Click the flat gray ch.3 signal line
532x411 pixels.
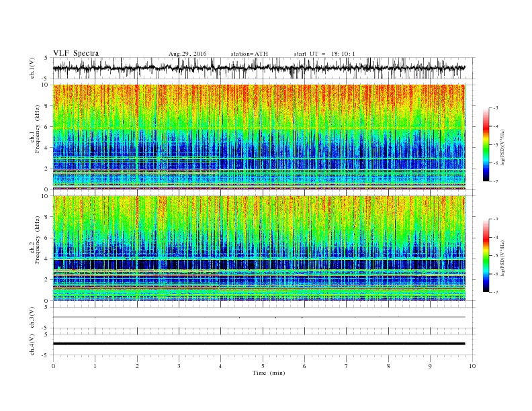259,317
